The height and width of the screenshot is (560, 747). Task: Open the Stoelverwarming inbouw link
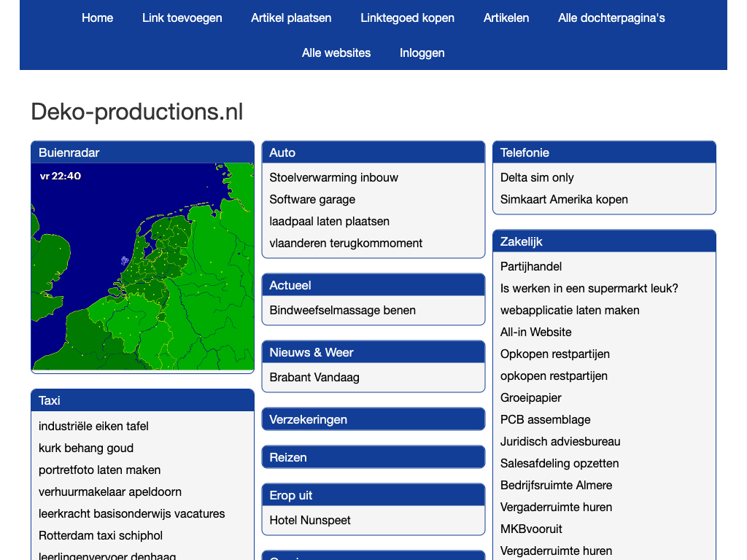(333, 177)
